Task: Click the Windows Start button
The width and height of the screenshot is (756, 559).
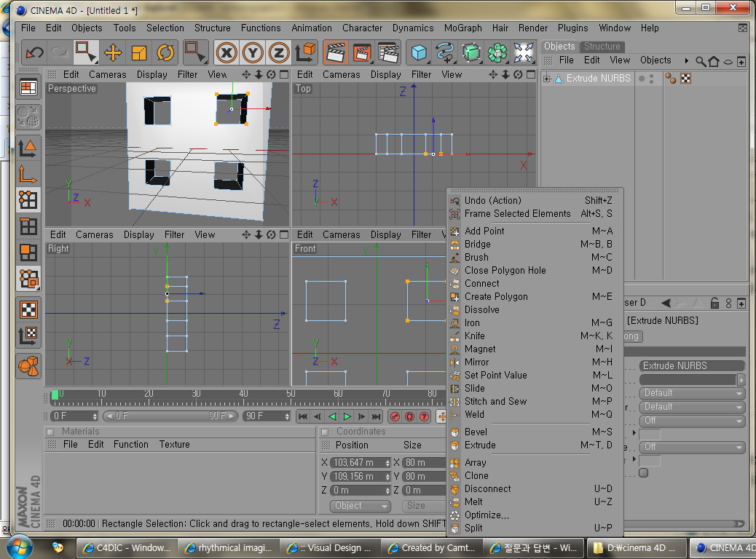Action: point(19,547)
